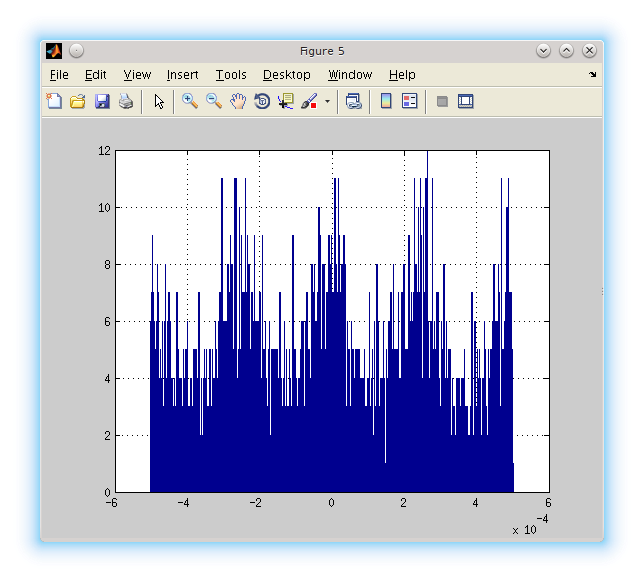Enable the Rotate 3D tool
Image resolution: width=644 pixels, height=582 pixels.
(262, 101)
